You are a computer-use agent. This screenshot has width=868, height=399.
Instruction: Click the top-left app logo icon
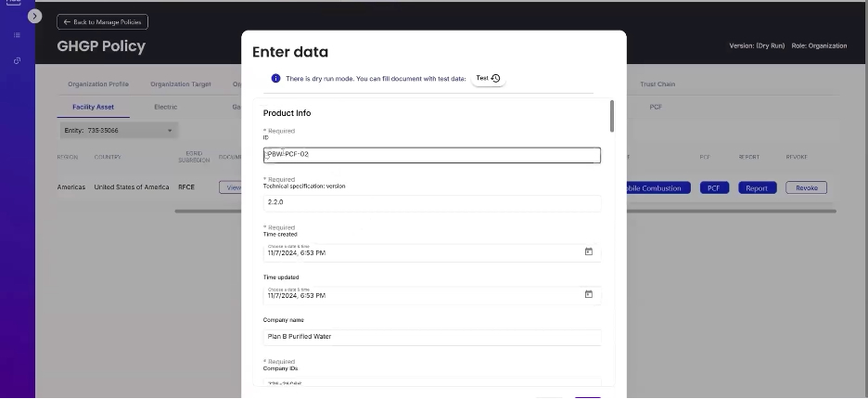(x=14, y=4)
